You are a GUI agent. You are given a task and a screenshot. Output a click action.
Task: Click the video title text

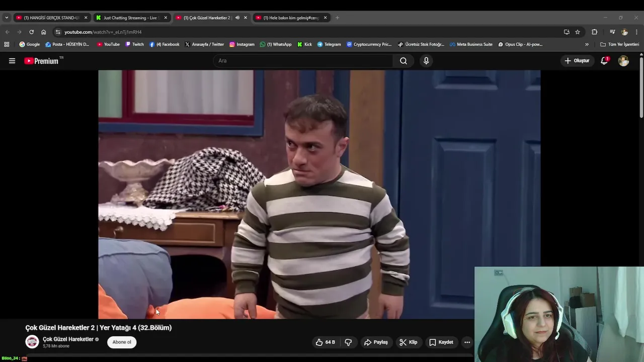(99, 328)
